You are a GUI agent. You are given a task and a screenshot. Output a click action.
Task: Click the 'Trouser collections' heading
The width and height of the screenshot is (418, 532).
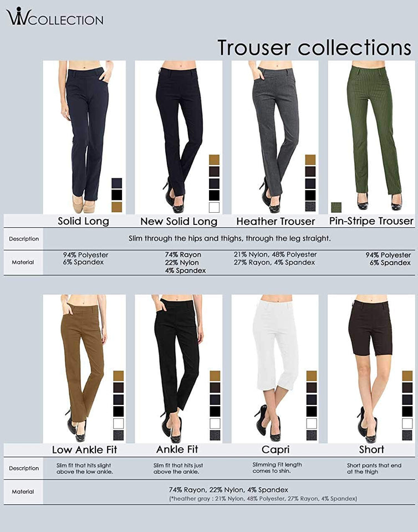(x=314, y=47)
